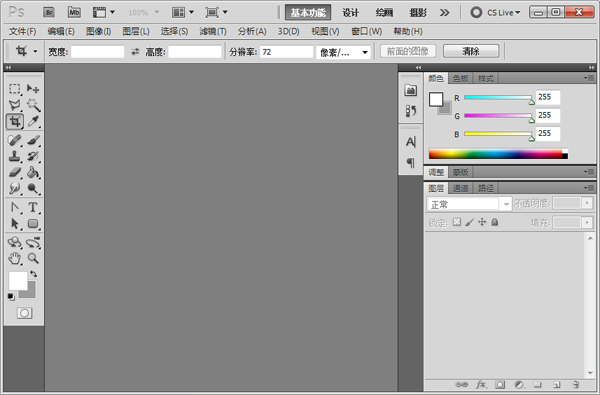Switch to the 摄影 workspace
This screenshot has width=600, height=395.
418,13
